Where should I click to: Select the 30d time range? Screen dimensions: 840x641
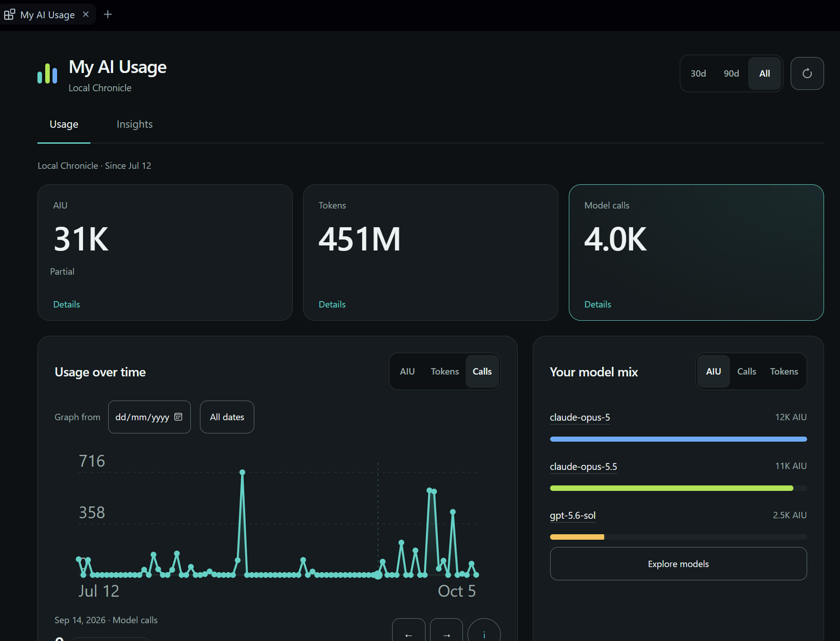pyautogui.click(x=698, y=73)
